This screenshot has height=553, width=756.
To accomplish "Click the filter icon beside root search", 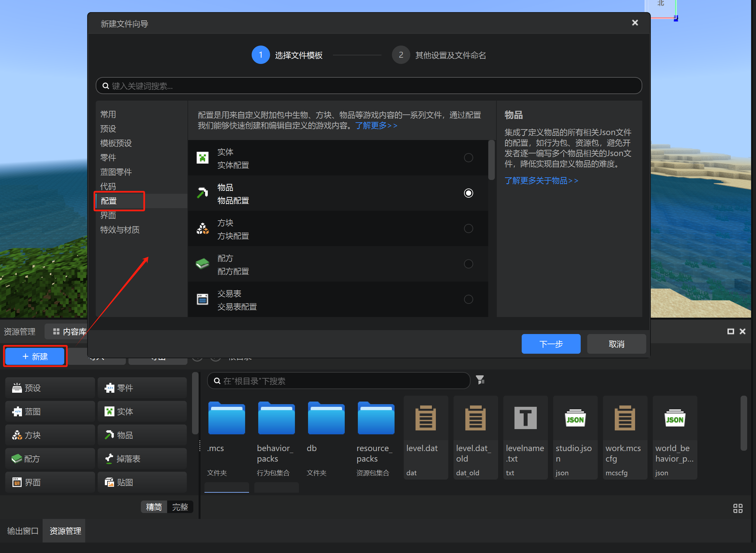I will click(480, 380).
